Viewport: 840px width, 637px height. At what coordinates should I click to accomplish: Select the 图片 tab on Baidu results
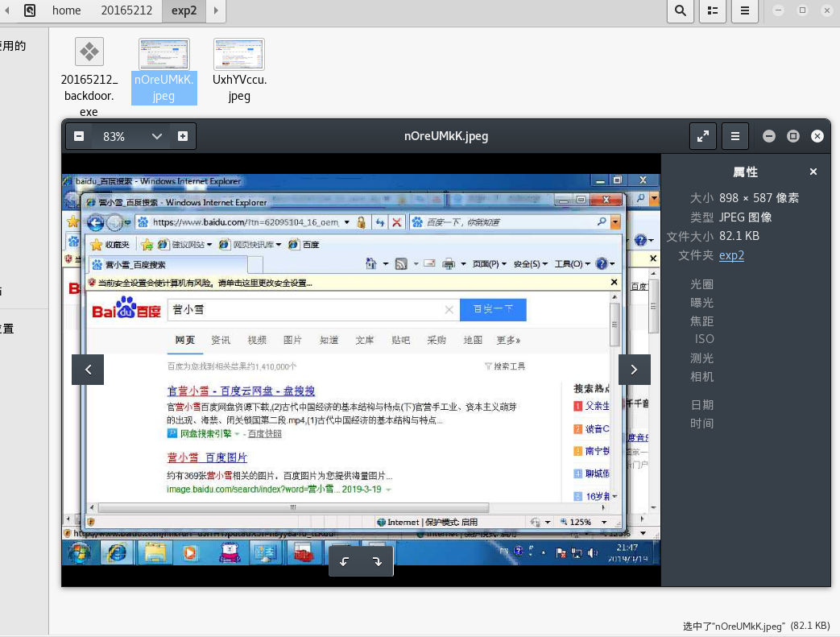[x=292, y=340]
